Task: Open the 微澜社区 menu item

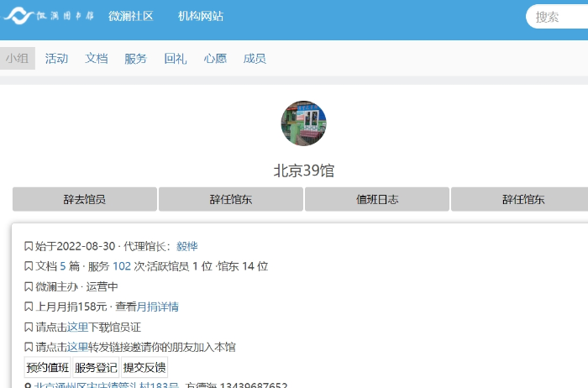Action: [130, 16]
